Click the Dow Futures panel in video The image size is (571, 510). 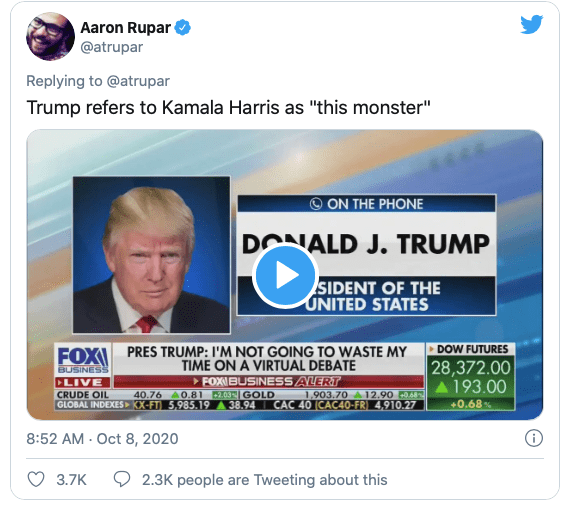point(470,377)
